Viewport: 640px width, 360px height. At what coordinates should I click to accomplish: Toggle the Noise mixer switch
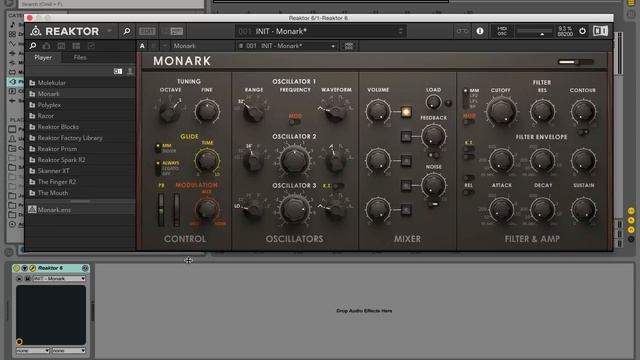coord(406,186)
